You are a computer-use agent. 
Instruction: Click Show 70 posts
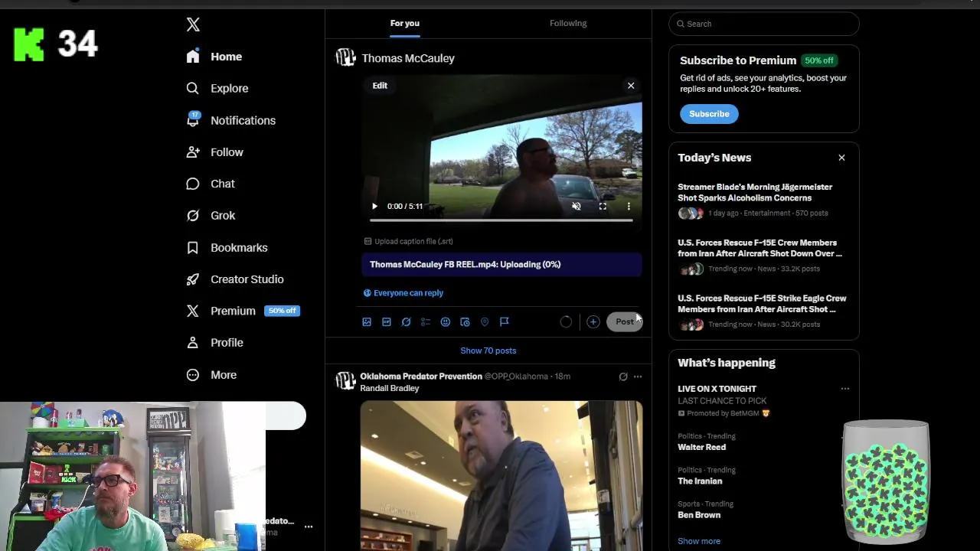click(x=488, y=350)
